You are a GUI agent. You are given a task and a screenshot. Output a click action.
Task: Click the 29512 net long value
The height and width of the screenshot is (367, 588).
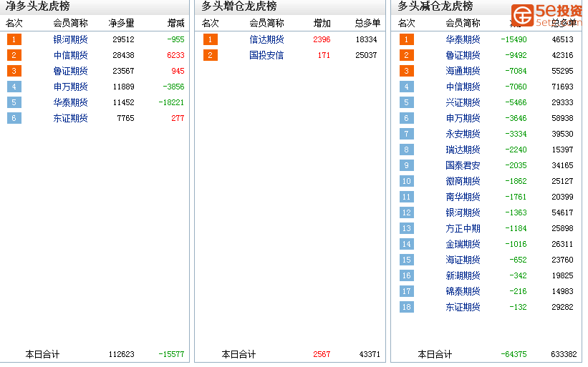[123, 39]
